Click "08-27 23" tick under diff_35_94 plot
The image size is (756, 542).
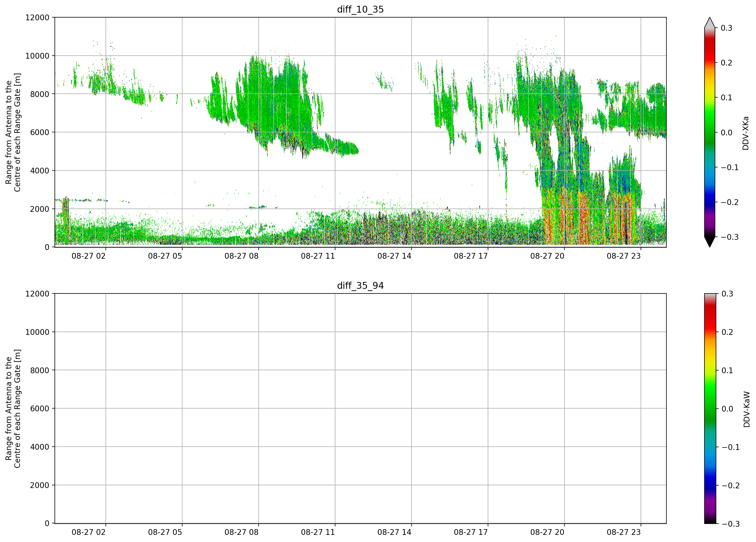coord(624,532)
